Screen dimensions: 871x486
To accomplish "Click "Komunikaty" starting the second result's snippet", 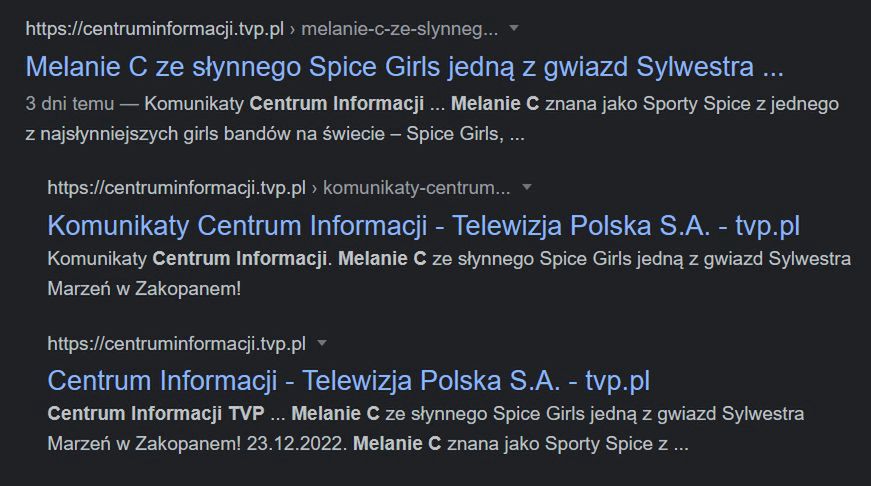I will [x=98, y=259].
